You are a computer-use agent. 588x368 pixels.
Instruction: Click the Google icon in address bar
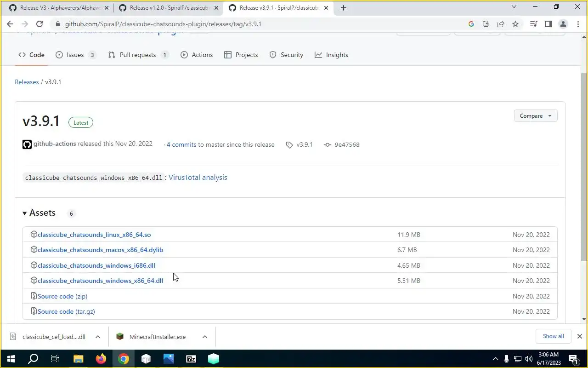tap(471, 24)
